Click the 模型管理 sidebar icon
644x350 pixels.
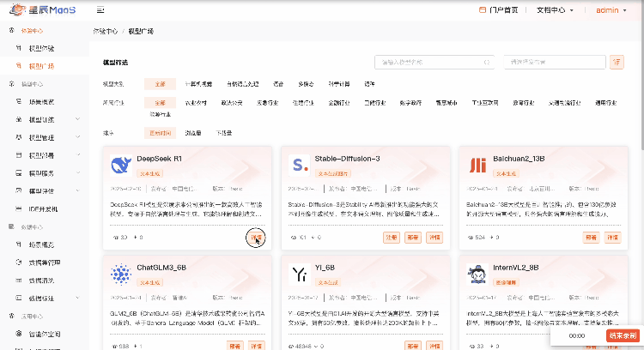pyautogui.click(x=19, y=137)
